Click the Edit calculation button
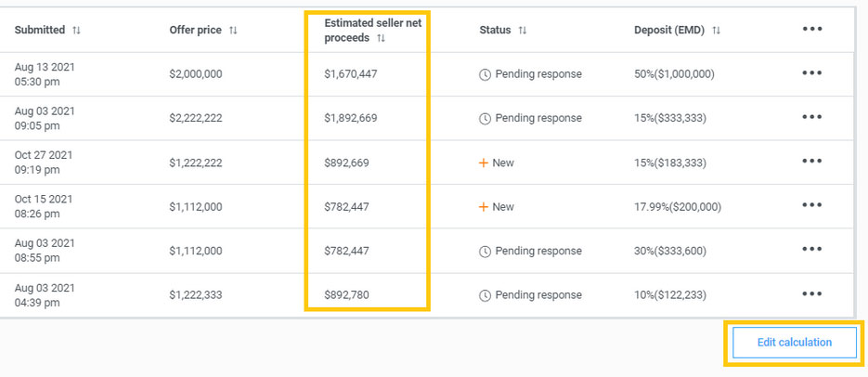Viewport: 868px width, 377px height. click(794, 343)
